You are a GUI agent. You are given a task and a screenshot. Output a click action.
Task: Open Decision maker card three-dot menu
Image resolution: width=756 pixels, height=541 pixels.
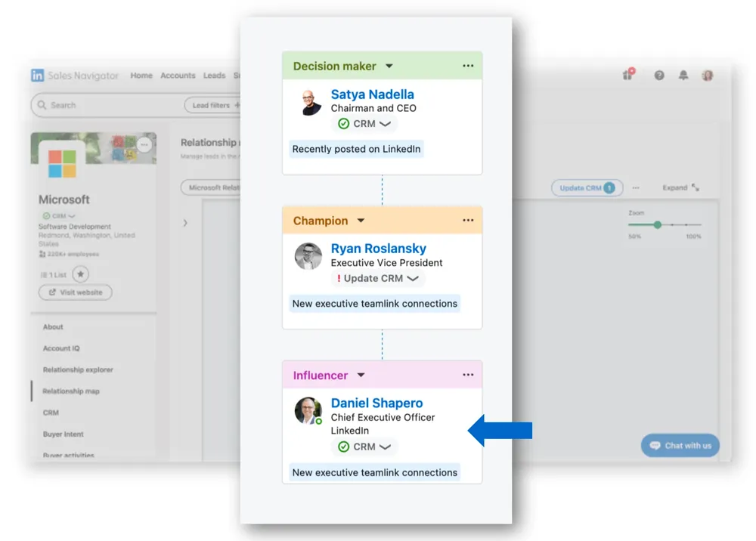(468, 66)
